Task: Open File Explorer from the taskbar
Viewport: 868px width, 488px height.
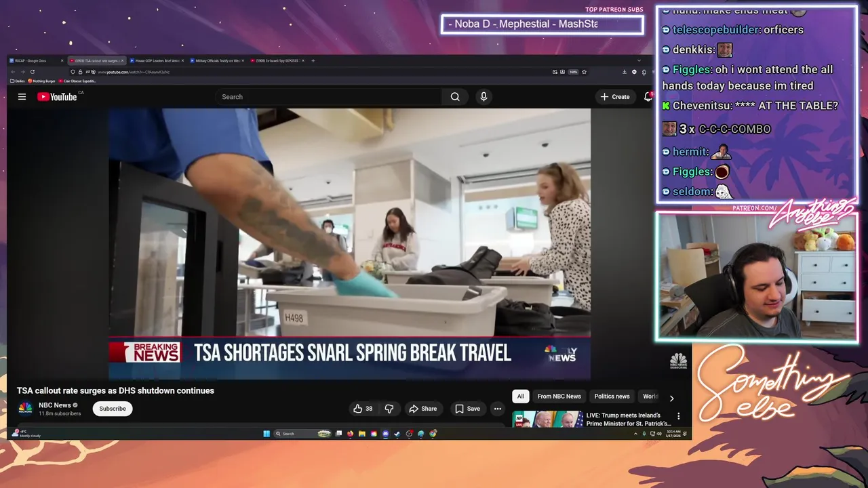Action: pos(362,434)
